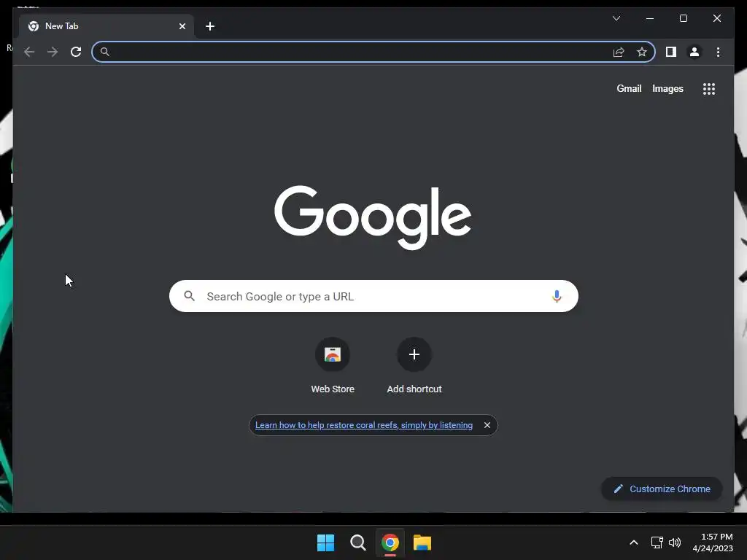747x560 pixels.
Task: Open clock showing 1:57 PM
Action: coord(713,542)
